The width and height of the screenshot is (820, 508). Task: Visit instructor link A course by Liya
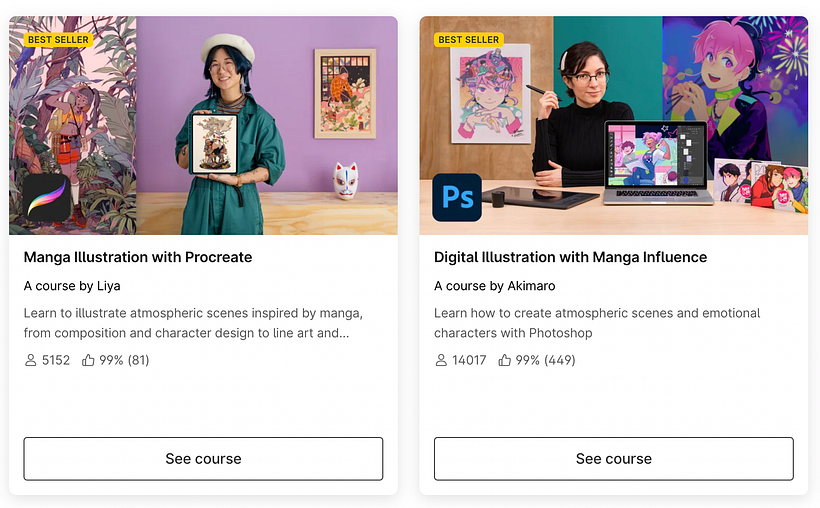pos(72,286)
